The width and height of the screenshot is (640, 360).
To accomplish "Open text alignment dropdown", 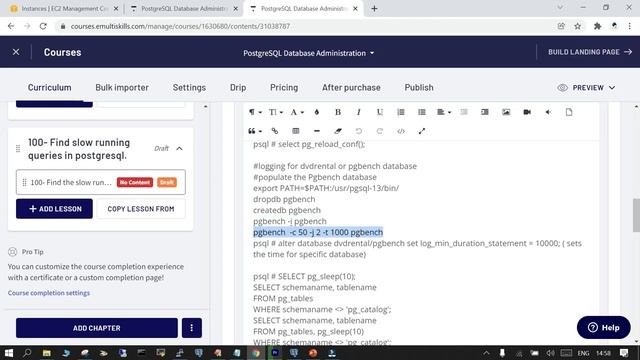I will 444,112.
